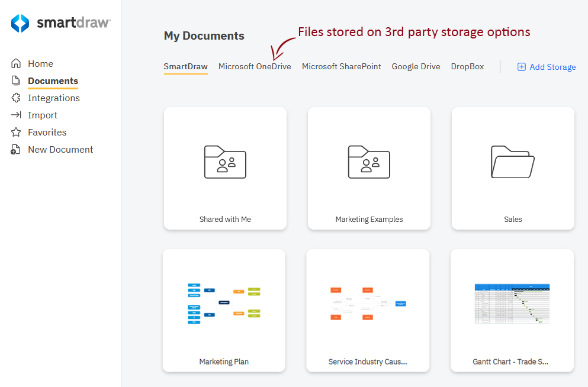Select the DropBox storage tab
The width and height of the screenshot is (588, 387).
(467, 67)
